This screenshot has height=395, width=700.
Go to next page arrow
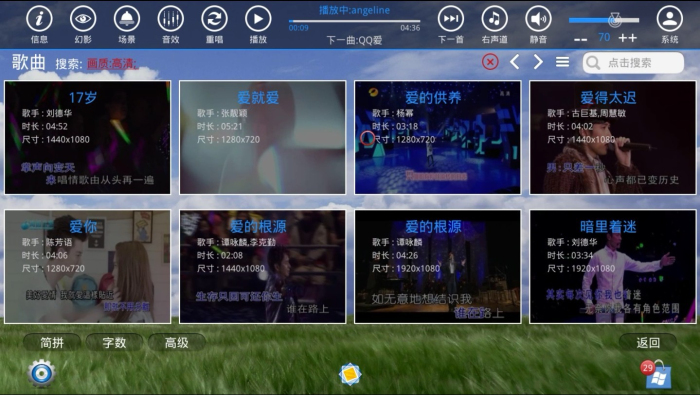click(538, 62)
